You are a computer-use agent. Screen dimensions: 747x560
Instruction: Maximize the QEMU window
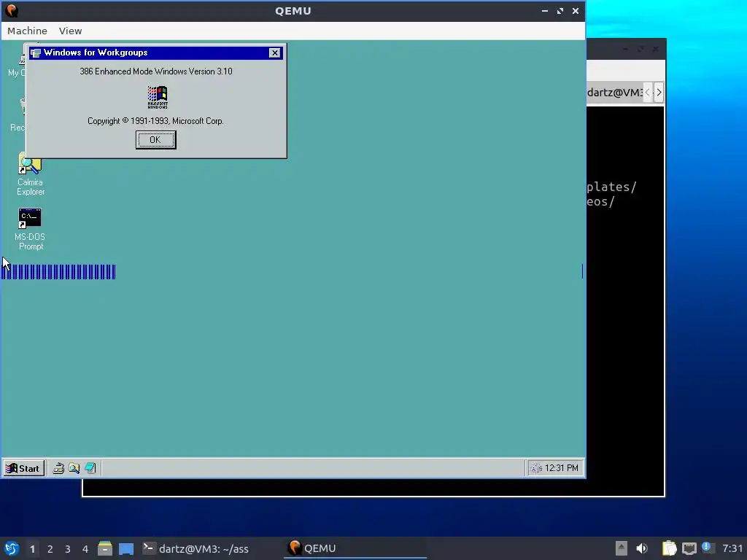tap(560, 11)
